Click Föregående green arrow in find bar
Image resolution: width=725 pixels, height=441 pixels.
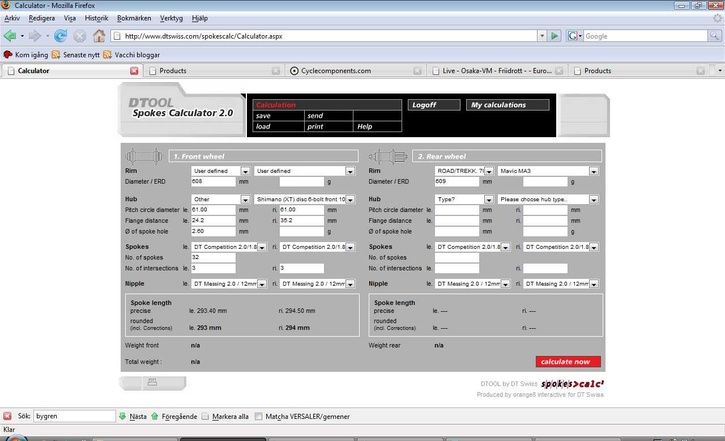155,416
